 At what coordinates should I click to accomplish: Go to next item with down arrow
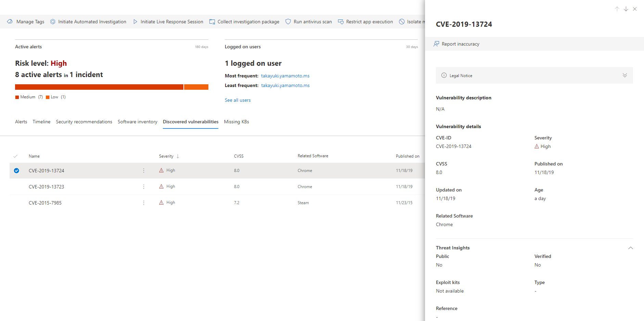tap(626, 9)
